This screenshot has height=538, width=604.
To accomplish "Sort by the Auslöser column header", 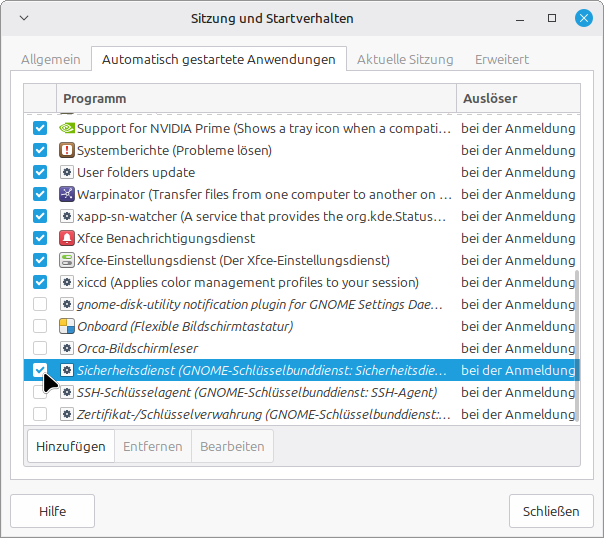I will (x=518, y=98).
